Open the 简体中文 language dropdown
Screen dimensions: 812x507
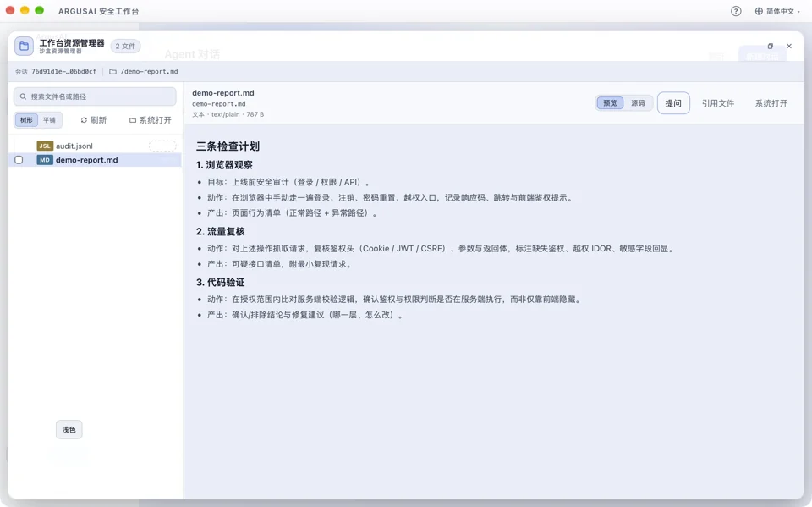777,11
